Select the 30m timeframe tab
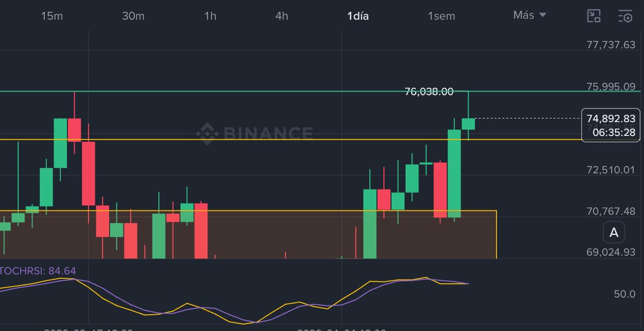The width and height of the screenshot is (644, 331). pos(133,16)
